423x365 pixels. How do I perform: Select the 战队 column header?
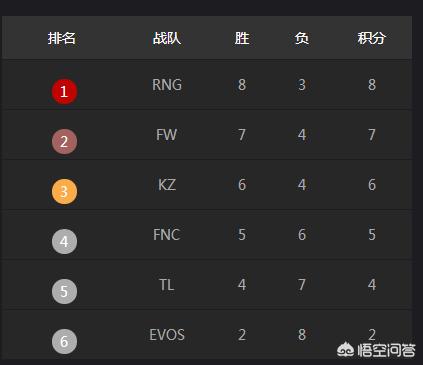click(x=167, y=38)
